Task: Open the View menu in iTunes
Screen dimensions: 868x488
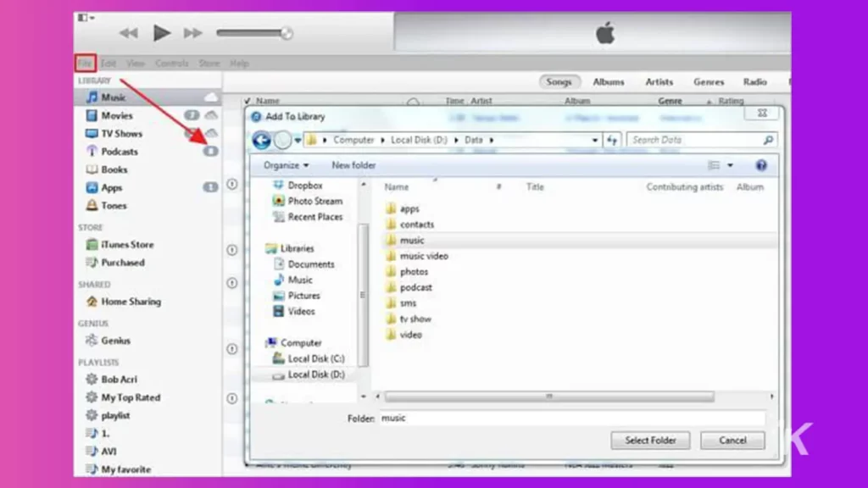Action: coord(135,63)
